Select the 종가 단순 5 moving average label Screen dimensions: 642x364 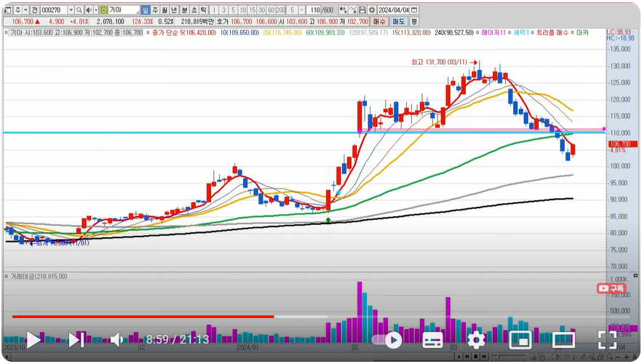coord(184,32)
